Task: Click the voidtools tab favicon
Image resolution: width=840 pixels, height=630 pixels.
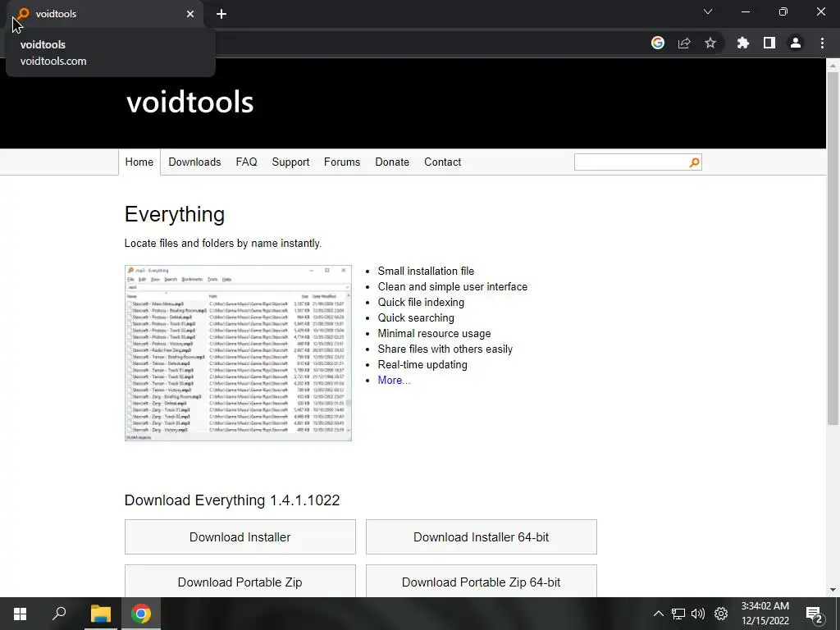Action: click(x=23, y=13)
